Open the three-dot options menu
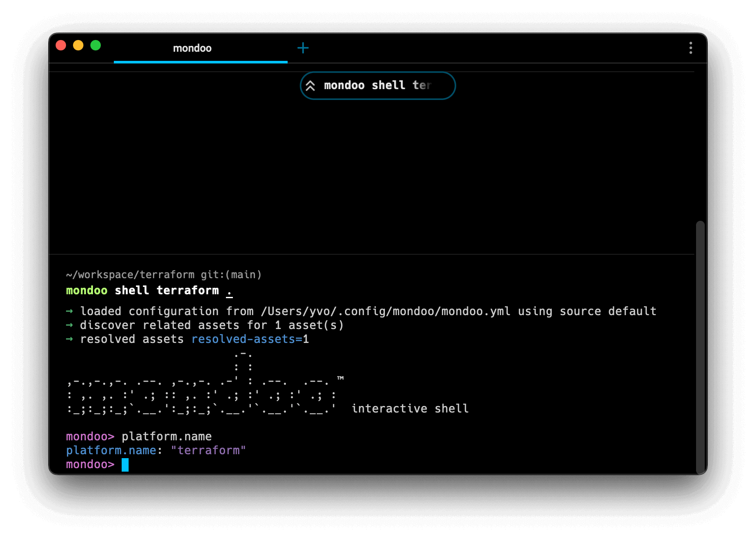The height and width of the screenshot is (539, 756). (690, 48)
